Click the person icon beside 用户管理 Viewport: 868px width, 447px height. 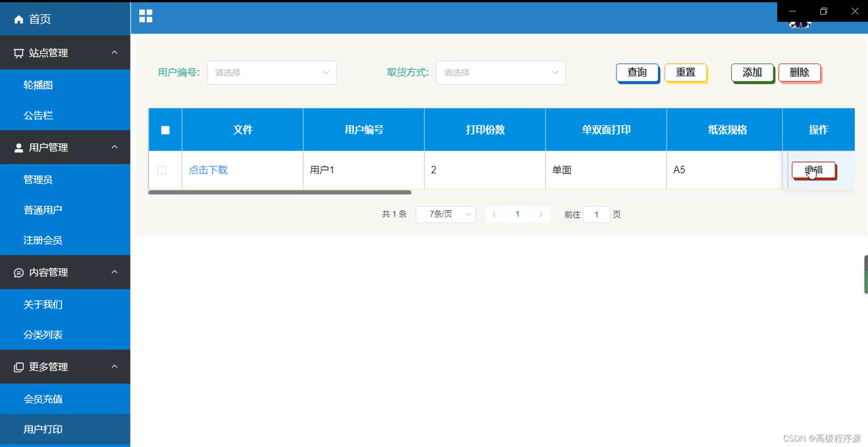pos(18,147)
